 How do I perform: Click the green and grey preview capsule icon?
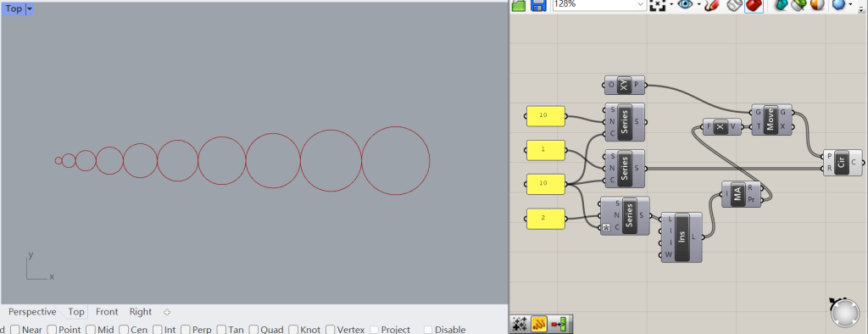tap(798, 6)
